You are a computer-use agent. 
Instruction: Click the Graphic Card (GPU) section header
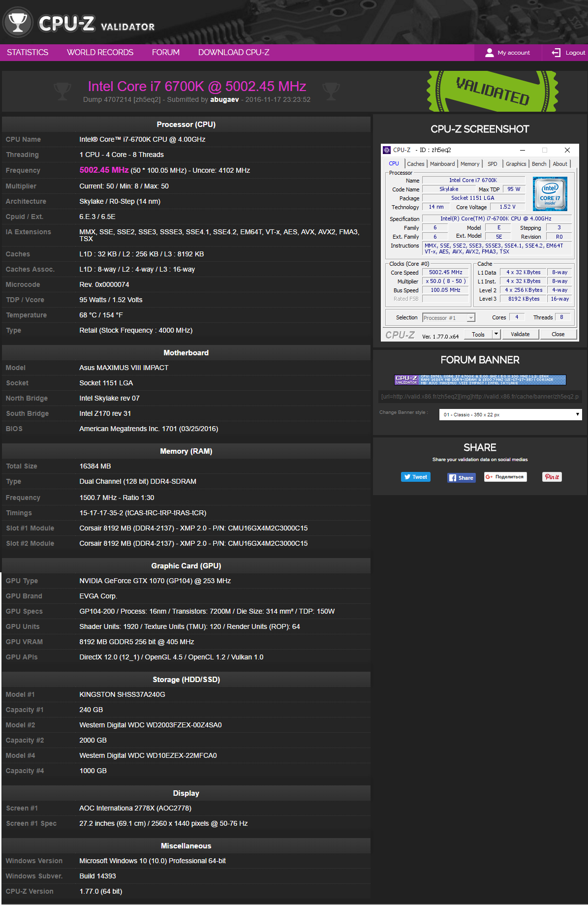tap(186, 566)
